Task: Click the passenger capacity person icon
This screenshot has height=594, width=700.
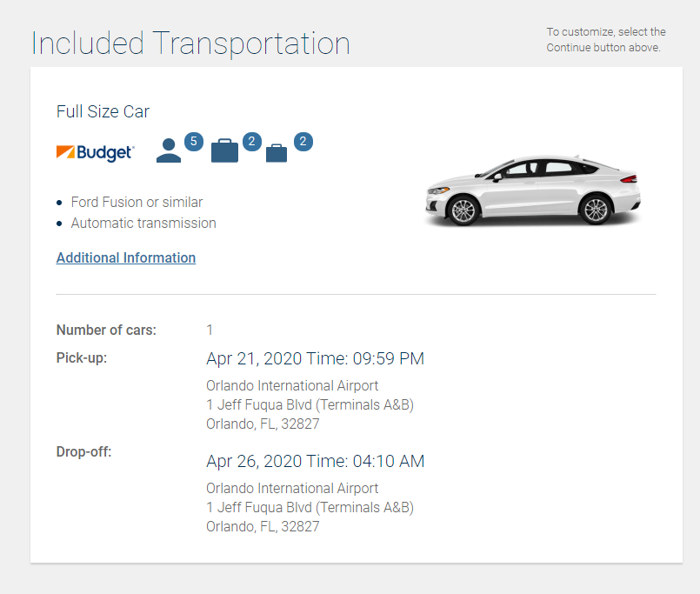Action: tap(169, 151)
